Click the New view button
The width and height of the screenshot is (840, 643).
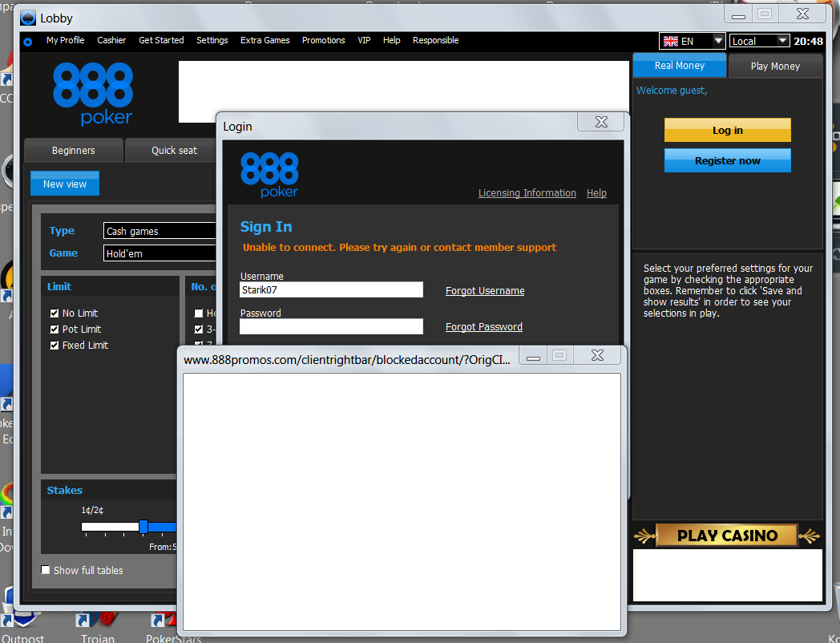point(65,184)
